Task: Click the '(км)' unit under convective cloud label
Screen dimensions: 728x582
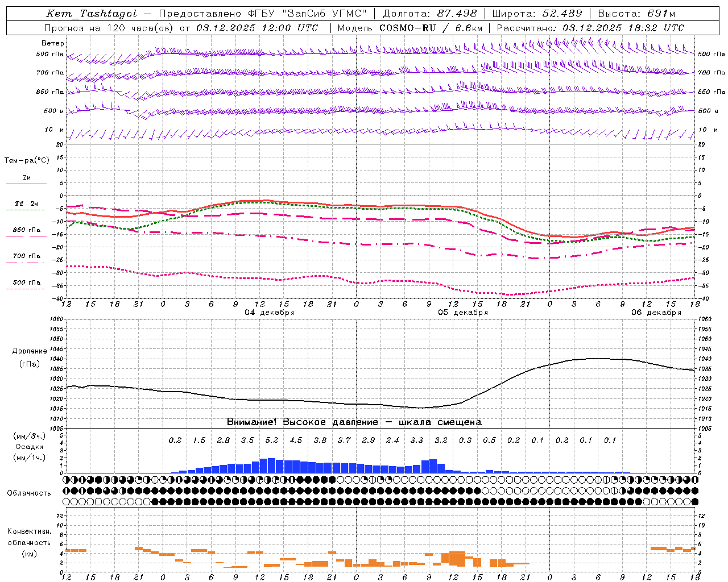Action: [30, 554]
